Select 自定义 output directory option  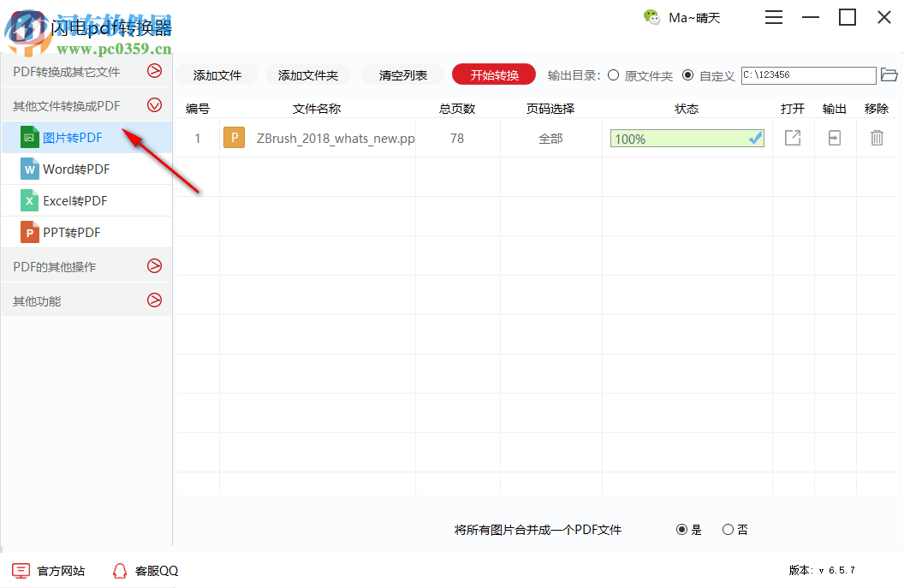point(687,74)
